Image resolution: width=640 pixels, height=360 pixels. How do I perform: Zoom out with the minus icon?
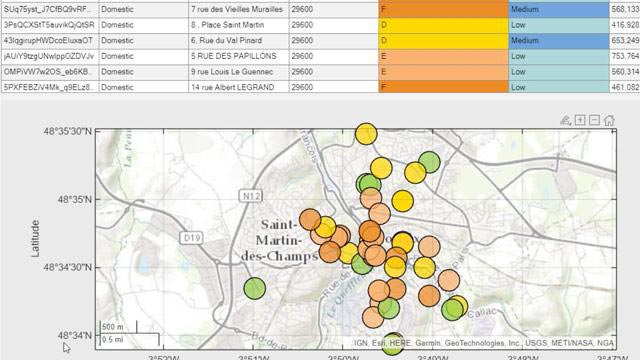[595, 120]
